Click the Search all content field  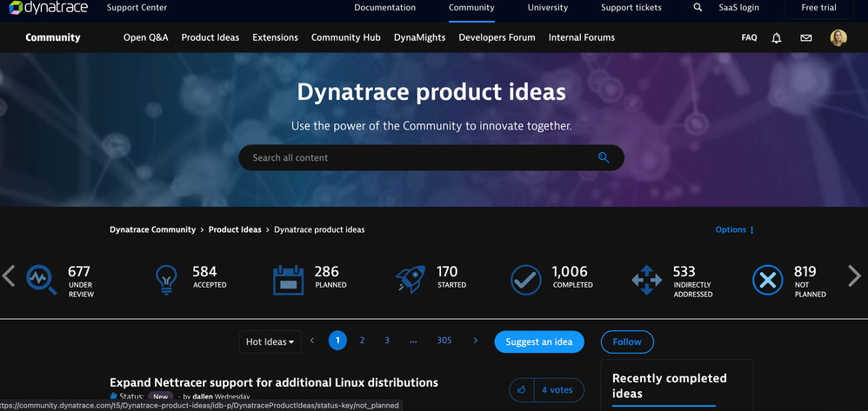[417, 158]
